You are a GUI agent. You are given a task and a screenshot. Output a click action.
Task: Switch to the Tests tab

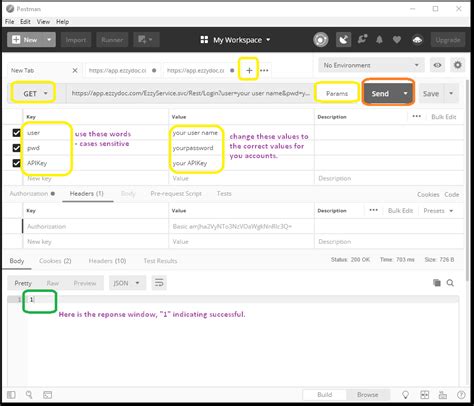(224, 193)
